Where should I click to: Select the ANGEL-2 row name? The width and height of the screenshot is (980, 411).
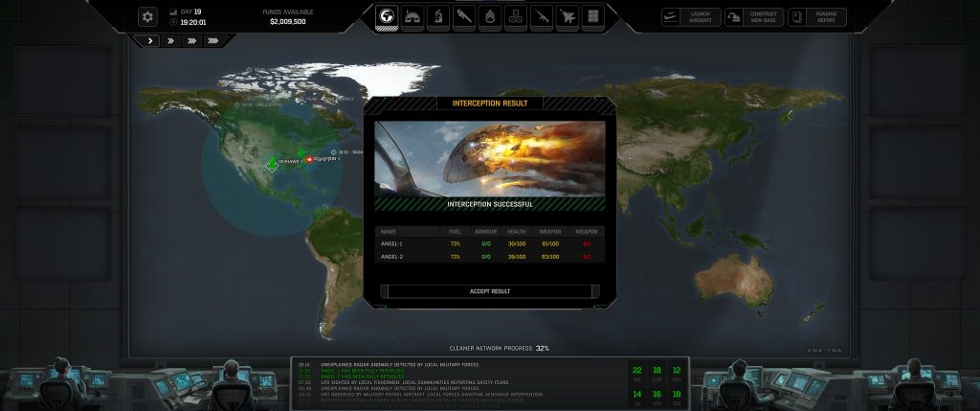391,257
